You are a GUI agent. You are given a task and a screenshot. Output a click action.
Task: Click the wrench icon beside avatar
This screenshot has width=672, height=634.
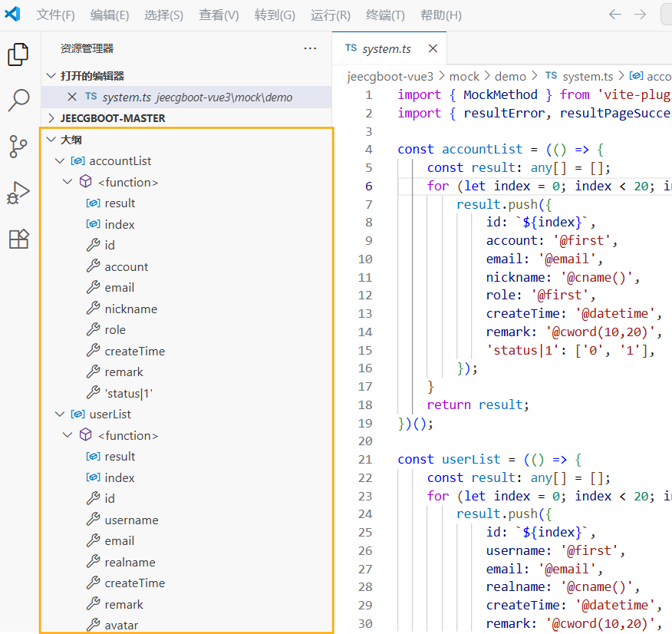(93, 625)
